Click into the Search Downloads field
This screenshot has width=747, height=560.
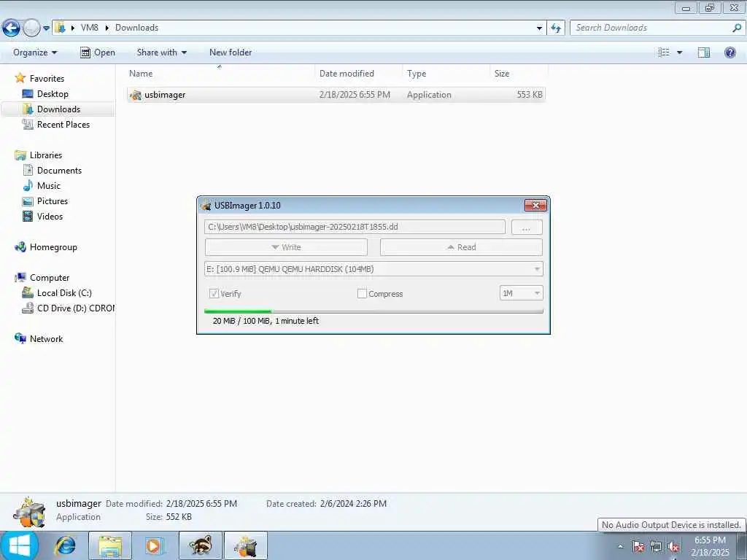tap(650, 28)
